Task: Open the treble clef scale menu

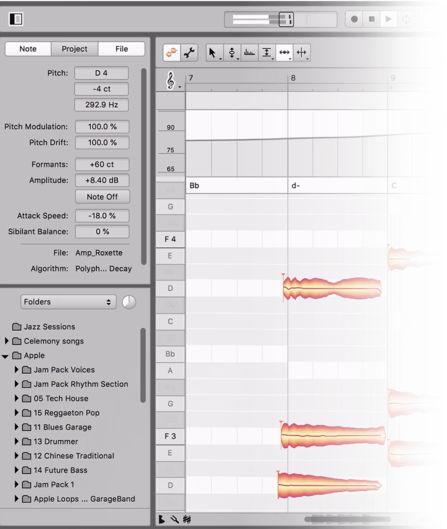Action: [172, 81]
